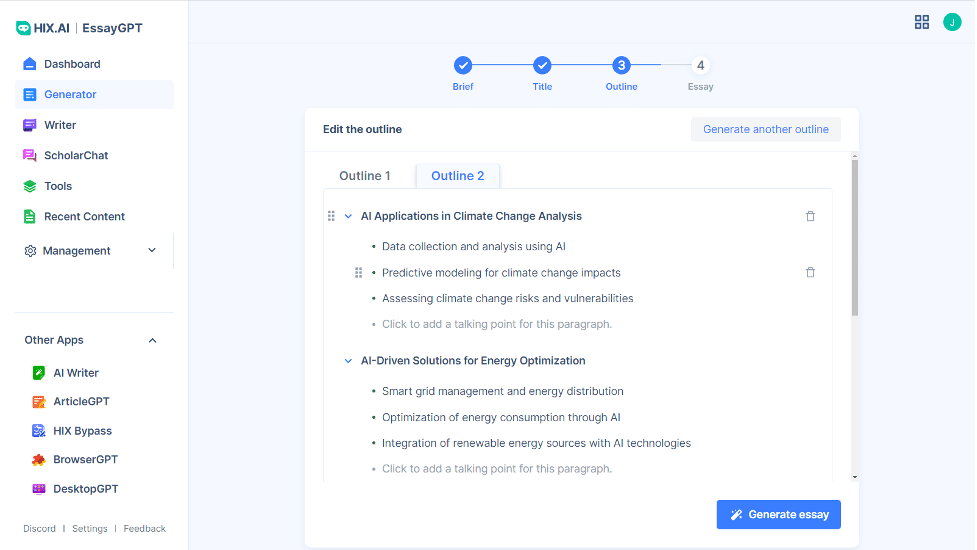The image size is (977, 550).
Task: Delete the AI Applications in Climate Change section
Action: pos(810,216)
